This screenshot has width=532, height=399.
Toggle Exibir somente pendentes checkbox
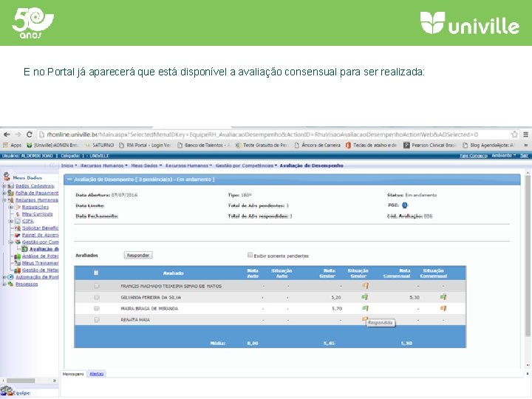pyautogui.click(x=250, y=255)
